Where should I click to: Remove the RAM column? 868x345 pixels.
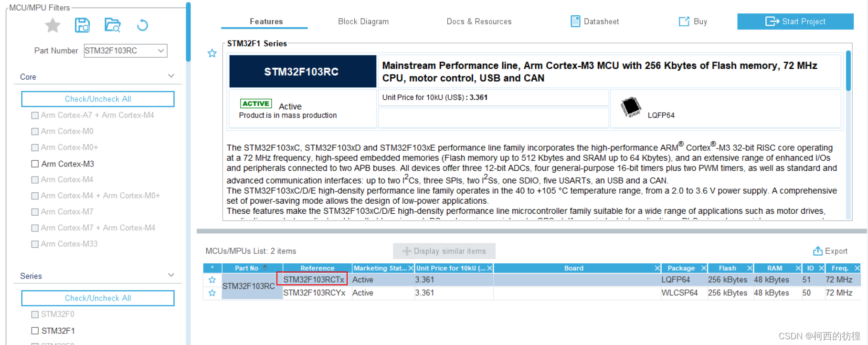pyautogui.click(x=798, y=268)
